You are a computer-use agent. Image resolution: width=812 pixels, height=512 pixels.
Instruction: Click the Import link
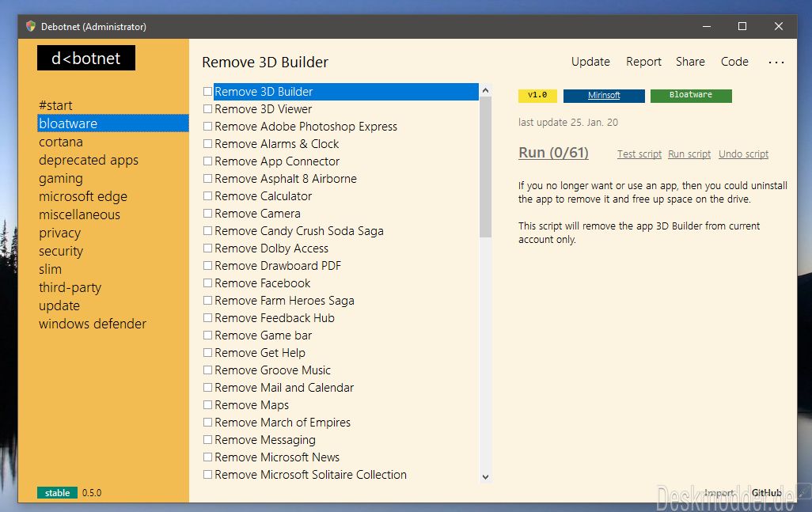tap(719, 493)
